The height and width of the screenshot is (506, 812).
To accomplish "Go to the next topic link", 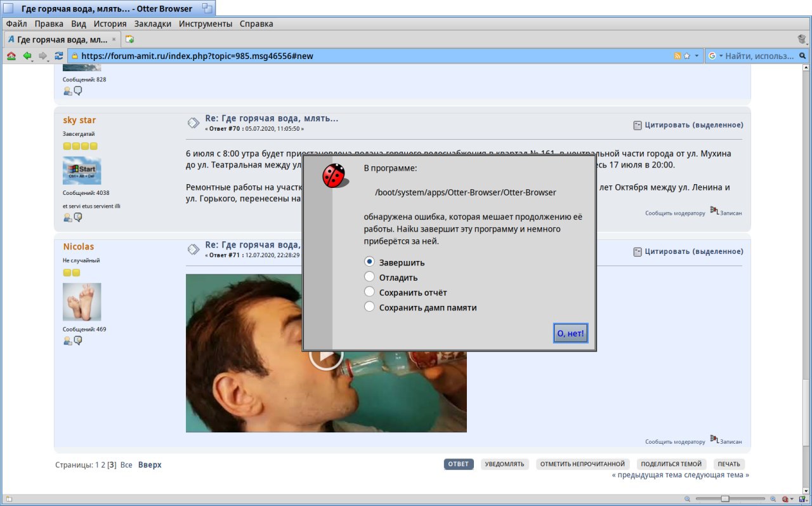I will point(716,475).
